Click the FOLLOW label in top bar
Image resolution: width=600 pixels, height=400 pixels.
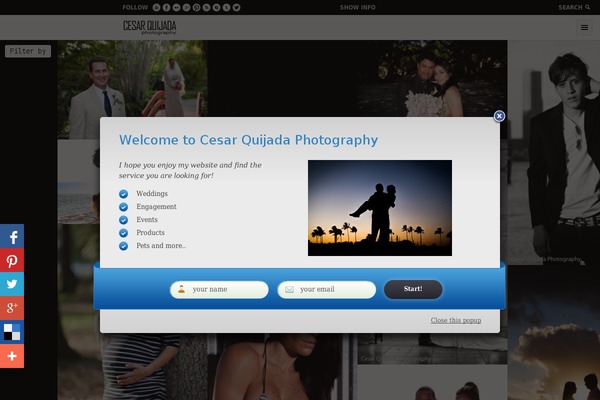coord(135,7)
